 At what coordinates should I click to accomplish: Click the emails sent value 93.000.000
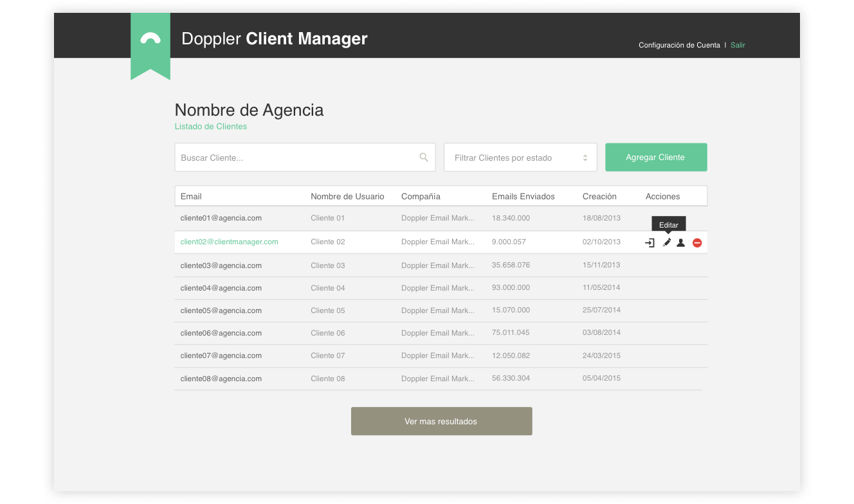511,287
